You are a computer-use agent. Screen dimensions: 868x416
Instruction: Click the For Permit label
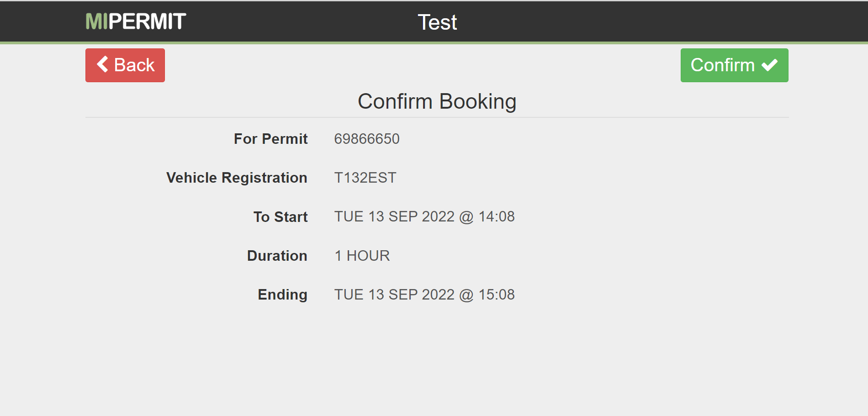click(x=270, y=139)
